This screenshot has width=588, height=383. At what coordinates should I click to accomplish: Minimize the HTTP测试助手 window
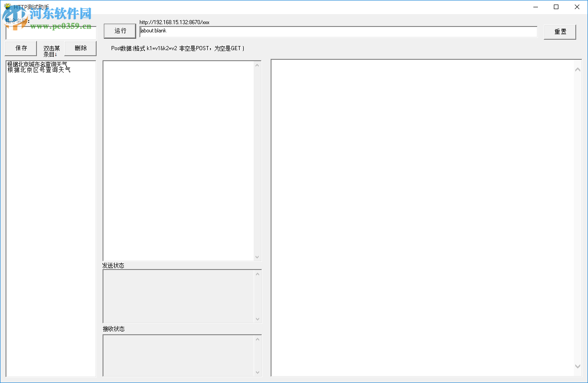click(x=536, y=7)
